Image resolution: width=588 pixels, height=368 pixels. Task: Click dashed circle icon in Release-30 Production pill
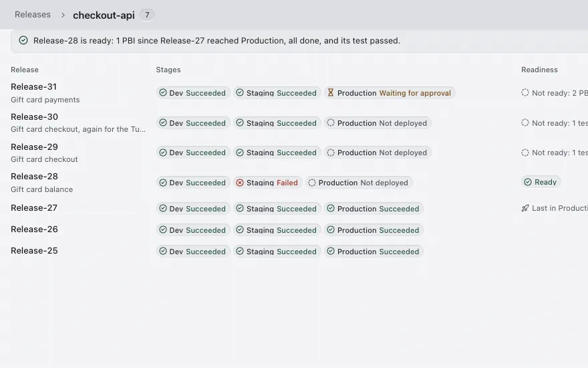pos(330,122)
